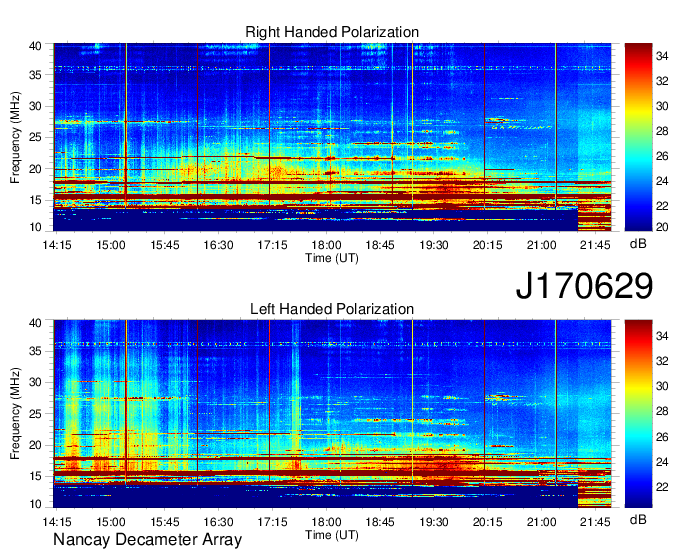Click the 18:45 time tick on the bottom plot
This screenshot has width=680, height=552.
380,522
